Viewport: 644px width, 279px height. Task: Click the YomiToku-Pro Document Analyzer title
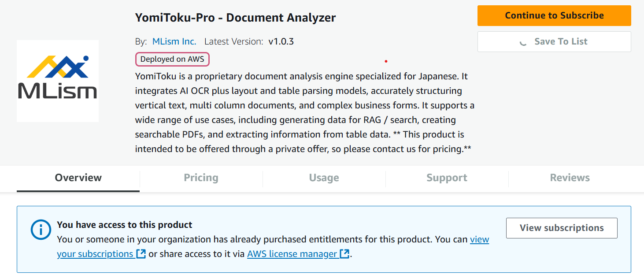(x=235, y=18)
